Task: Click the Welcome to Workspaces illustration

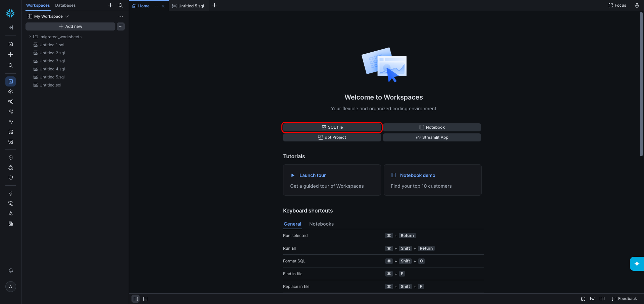Action: 384,65
